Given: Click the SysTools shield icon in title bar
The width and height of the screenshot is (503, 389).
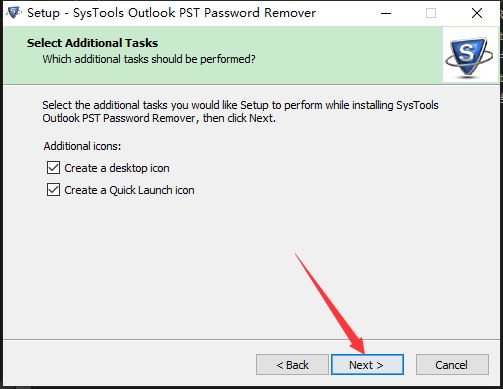Looking at the screenshot, I should point(14,13).
